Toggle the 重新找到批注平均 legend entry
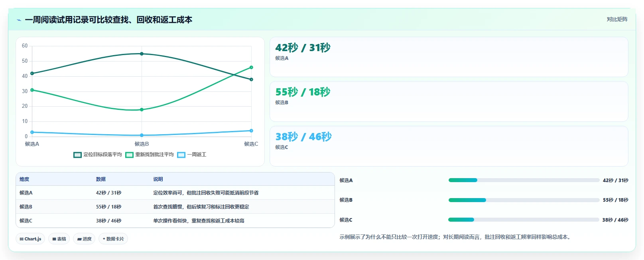The height and width of the screenshot is (260, 644). click(x=150, y=155)
